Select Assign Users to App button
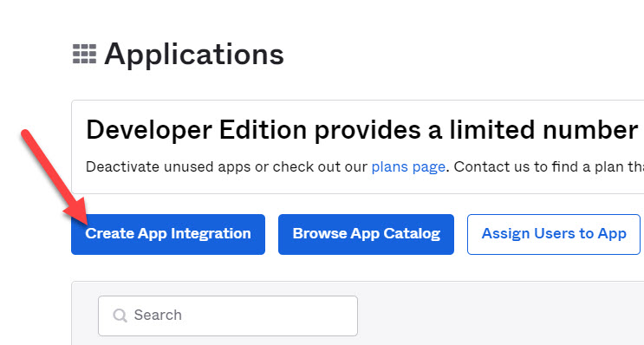This screenshot has width=644, height=345. [x=554, y=234]
